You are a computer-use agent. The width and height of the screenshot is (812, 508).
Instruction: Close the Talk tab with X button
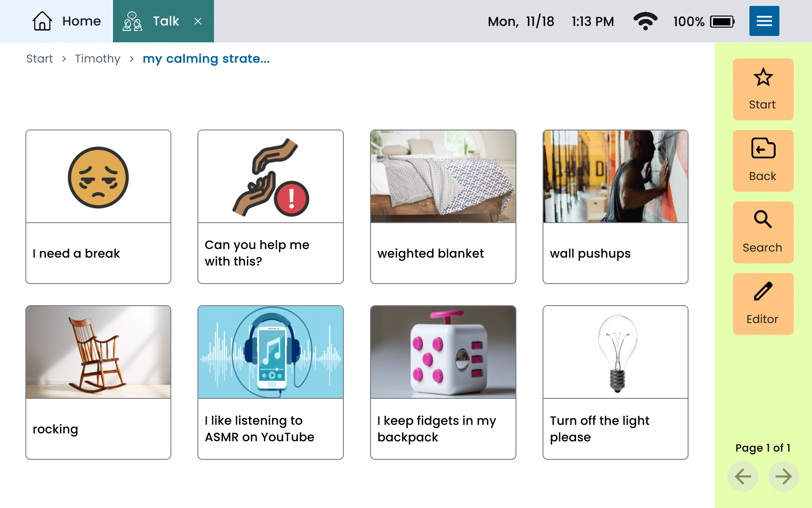click(198, 21)
